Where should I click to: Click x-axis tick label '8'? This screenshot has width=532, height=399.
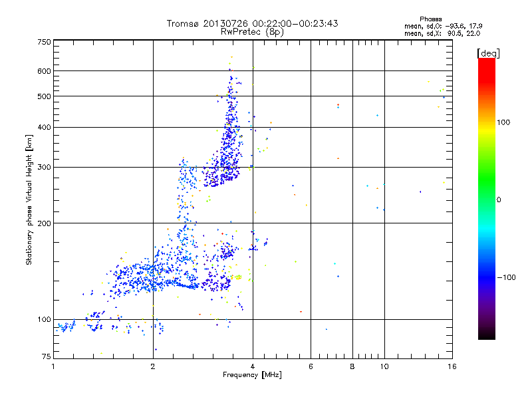pos(352,366)
